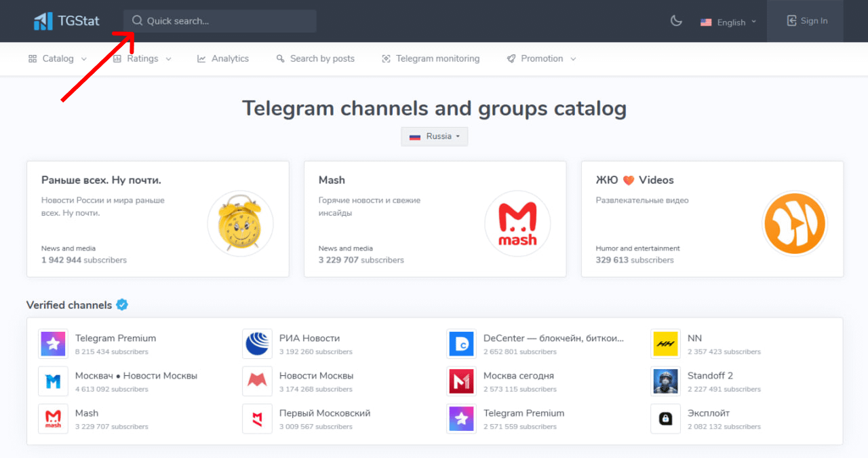
Task: Toggle dark mode with moon icon
Action: click(675, 21)
